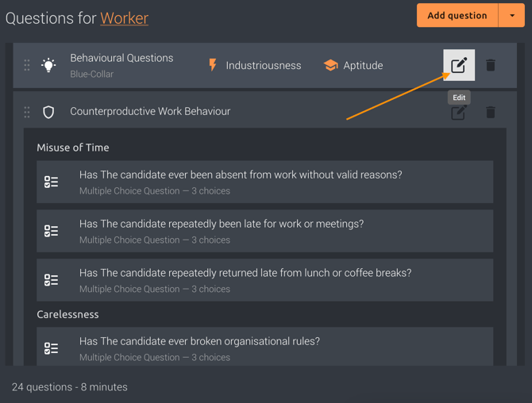
Task: Edit the Counterproductive Work Behaviour section
Action: pyautogui.click(x=459, y=112)
